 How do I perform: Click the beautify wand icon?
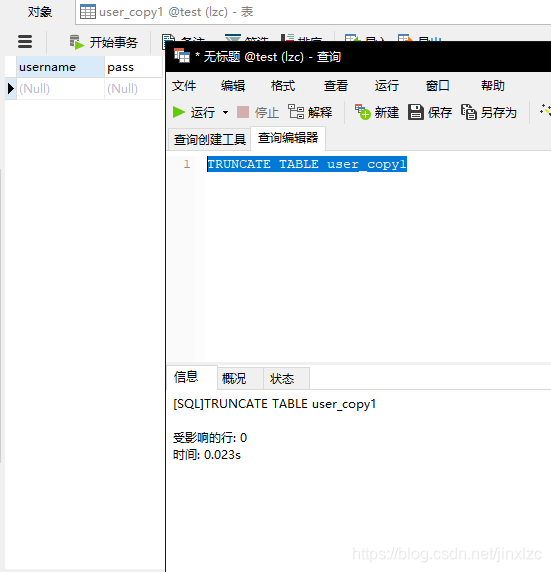click(546, 110)
